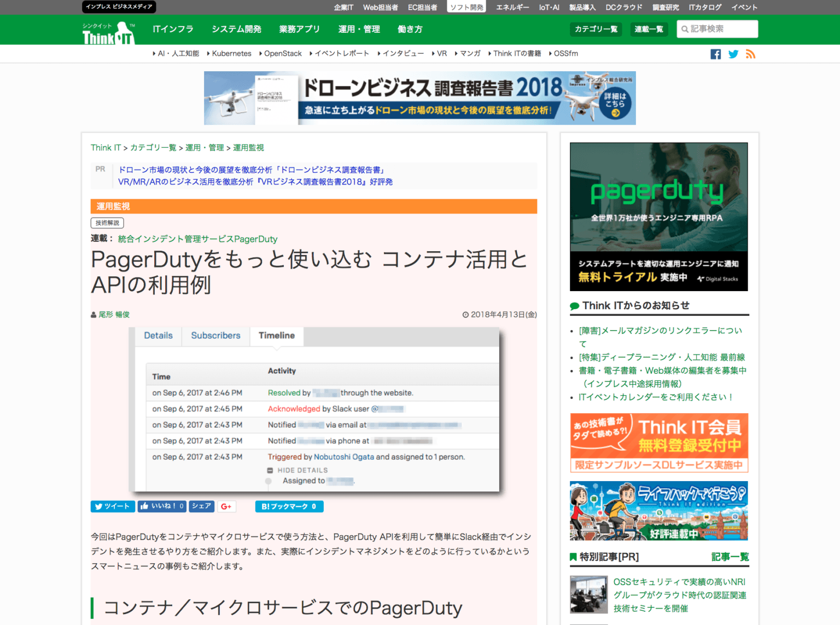This screenshot has height=625, width=840.
Task: Open notice [障害]メールマガジンのリンクエラーについて
Action: [x=661, y=337]
